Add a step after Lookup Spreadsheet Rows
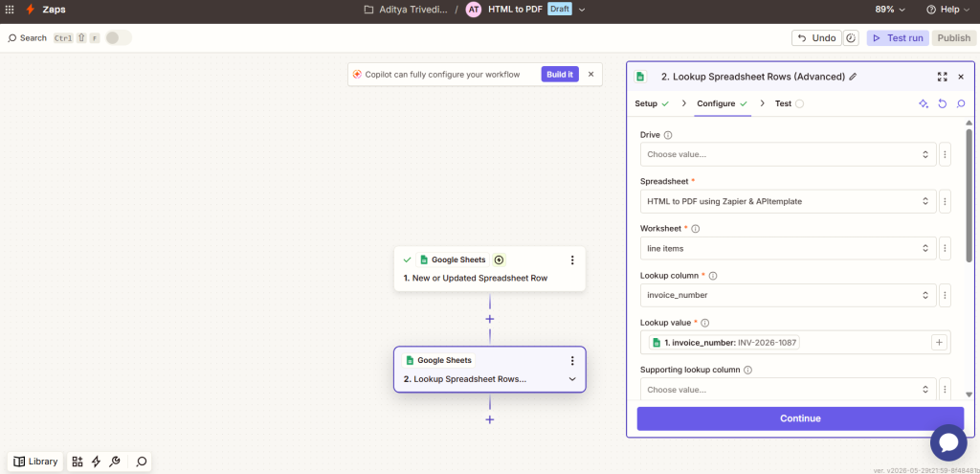 489,419
